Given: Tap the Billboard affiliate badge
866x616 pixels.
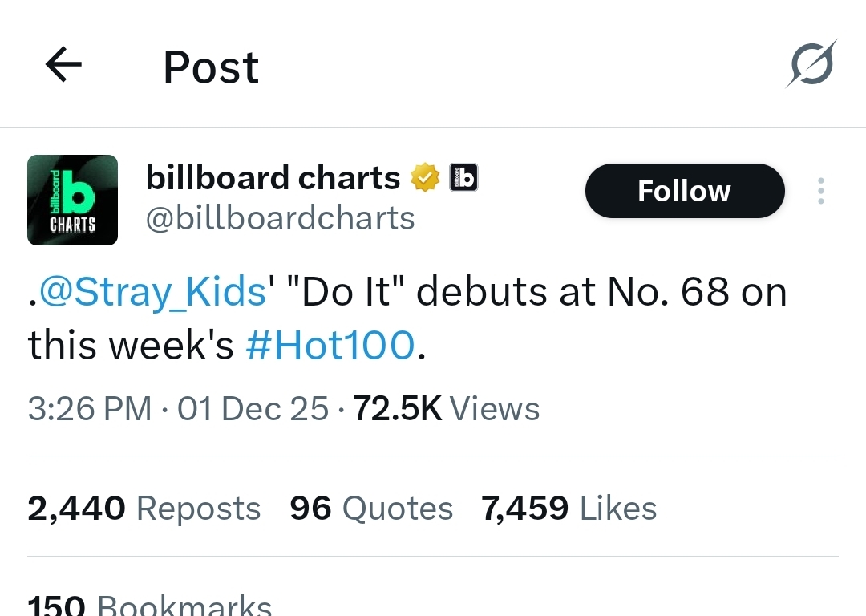Looking at the screenshot, I should pyautogui.click(x=463, y=177).
